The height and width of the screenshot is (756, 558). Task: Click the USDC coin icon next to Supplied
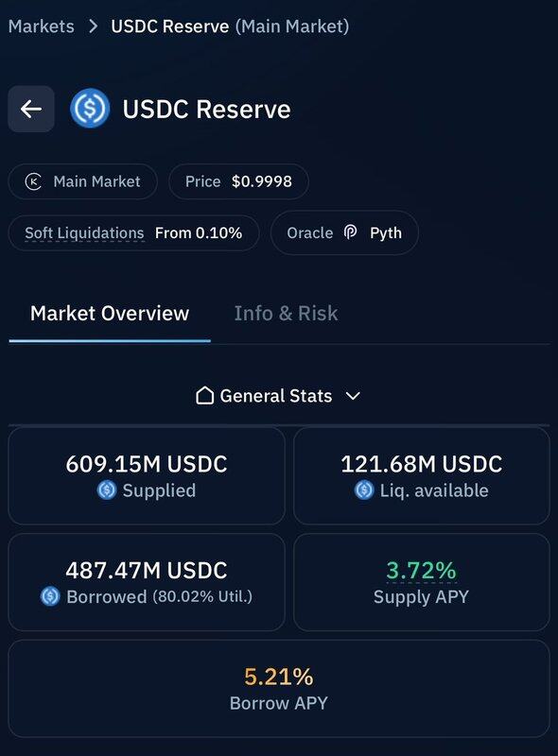coord(107,490)
